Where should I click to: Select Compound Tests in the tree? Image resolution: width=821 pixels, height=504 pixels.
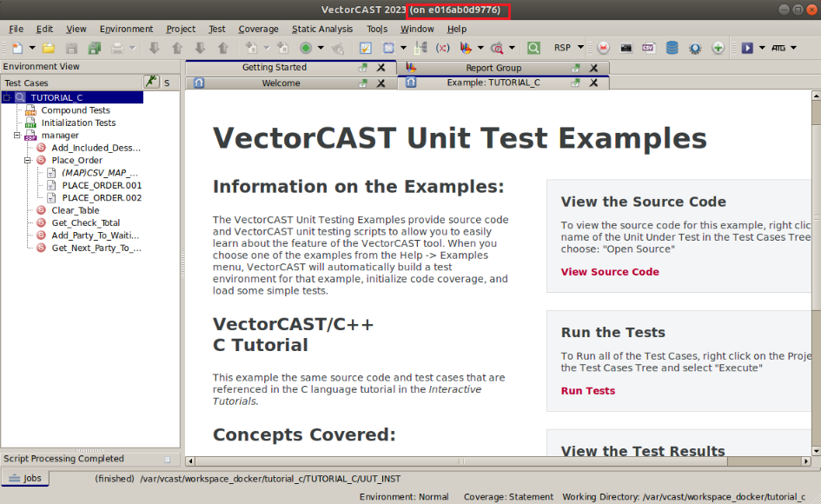point(76,110)
